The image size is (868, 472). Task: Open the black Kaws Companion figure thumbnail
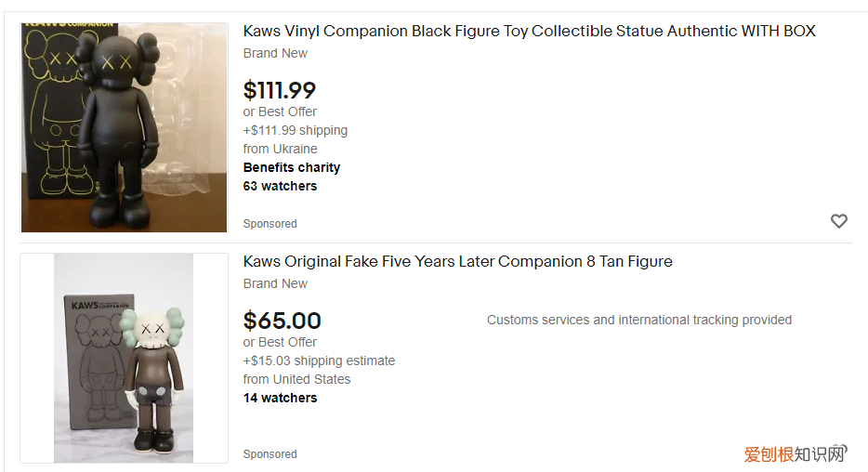point(124,128)
